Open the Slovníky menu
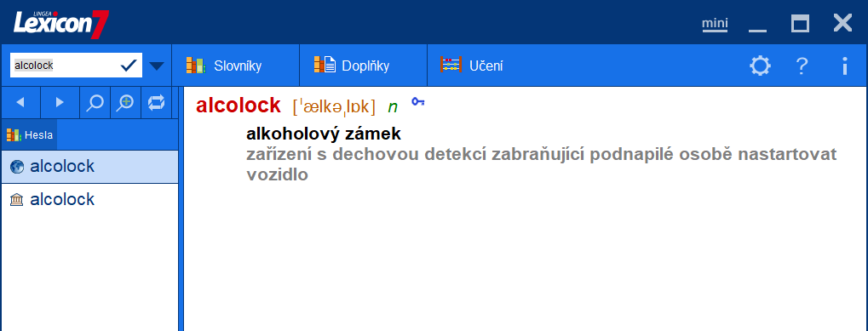Viewport: 868px width, 331px height. [x=235, y=66]
